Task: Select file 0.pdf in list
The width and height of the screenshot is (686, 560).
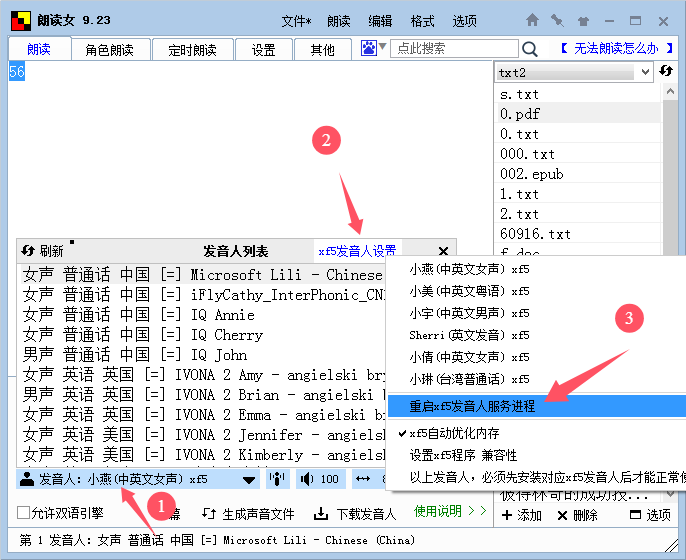Action: (x=579, y=114)
